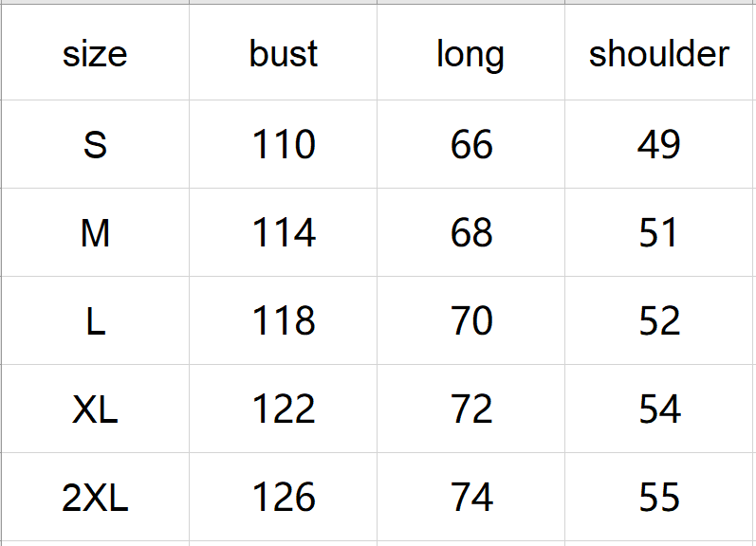Click the cell with bust 118
Viewport: 756px width, 546px height.
click(283, 321)
